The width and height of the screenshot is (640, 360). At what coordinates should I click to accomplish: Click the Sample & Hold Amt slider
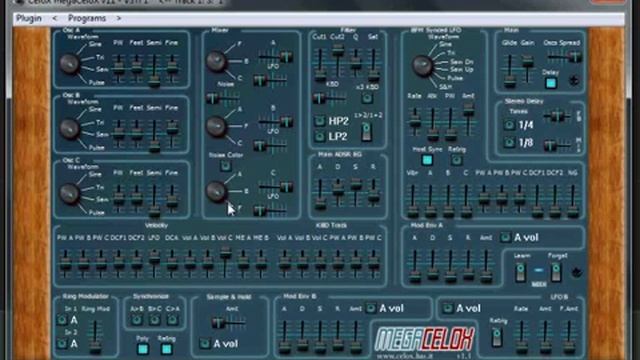229,323
